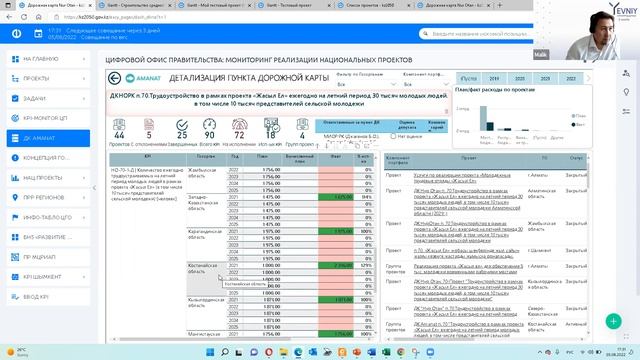Expand the 'НА ГЛАВНУЮ' menu chevron
The image size is (640, 360).
(84, 59)
